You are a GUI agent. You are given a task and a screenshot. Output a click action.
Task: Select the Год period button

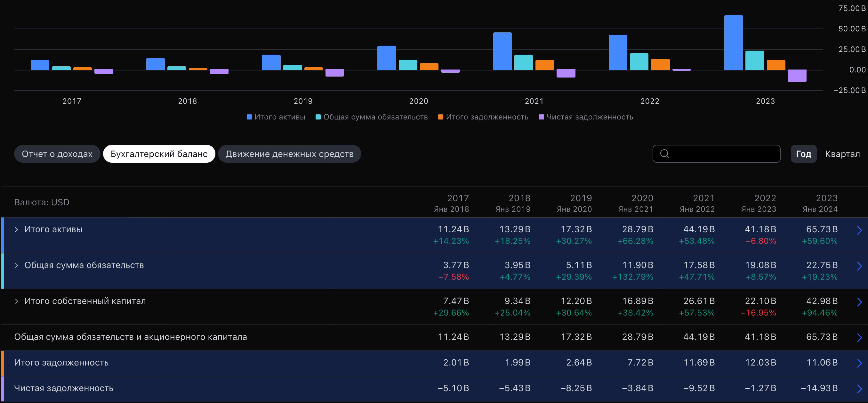click(x=803, y=154)
